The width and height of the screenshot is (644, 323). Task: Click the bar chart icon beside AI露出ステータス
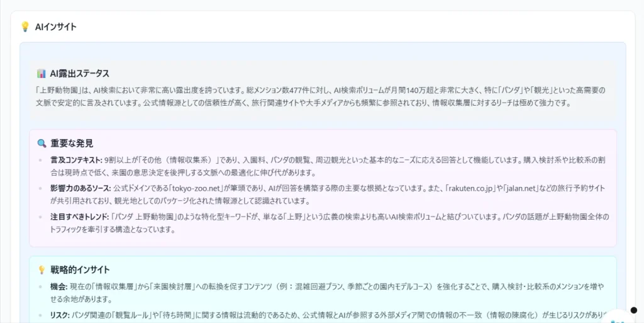tap(41, 74)
